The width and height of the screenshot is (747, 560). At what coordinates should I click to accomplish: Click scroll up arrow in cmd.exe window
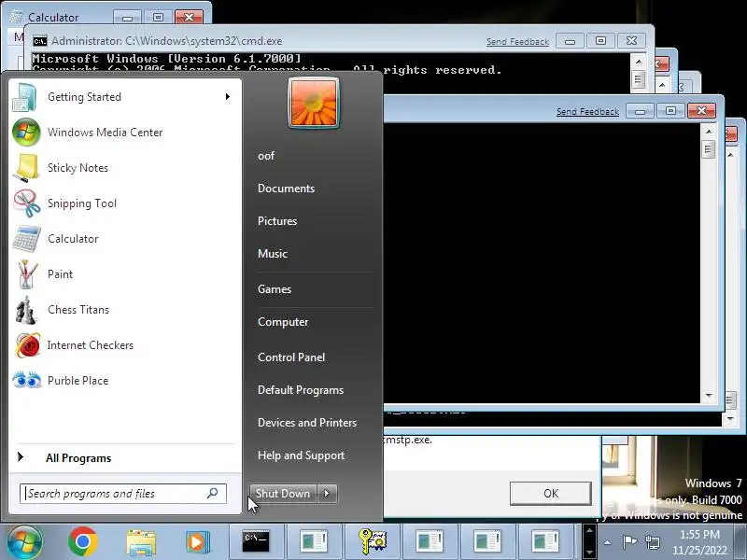coord(639,62)
